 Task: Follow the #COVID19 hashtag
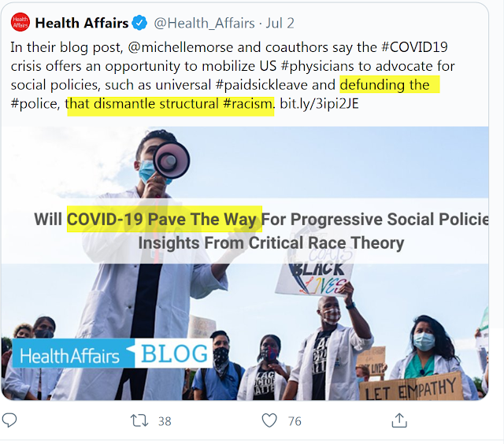tap(414, 47)
